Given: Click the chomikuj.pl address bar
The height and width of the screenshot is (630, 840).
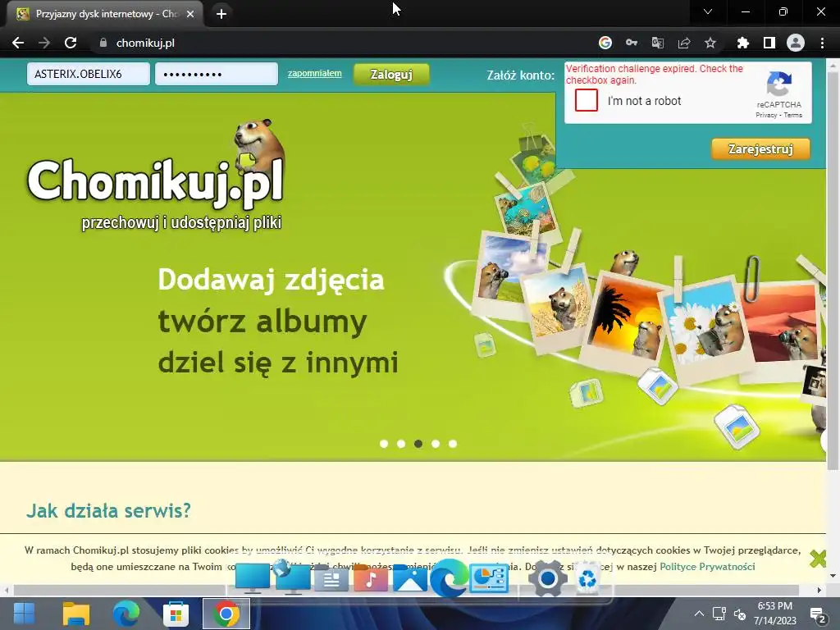Looking at the screenshot, I should click(x=343, y=43).
